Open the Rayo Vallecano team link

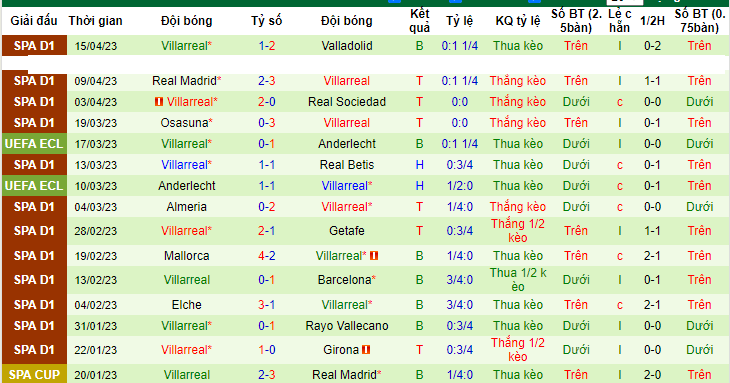[347, 326]
